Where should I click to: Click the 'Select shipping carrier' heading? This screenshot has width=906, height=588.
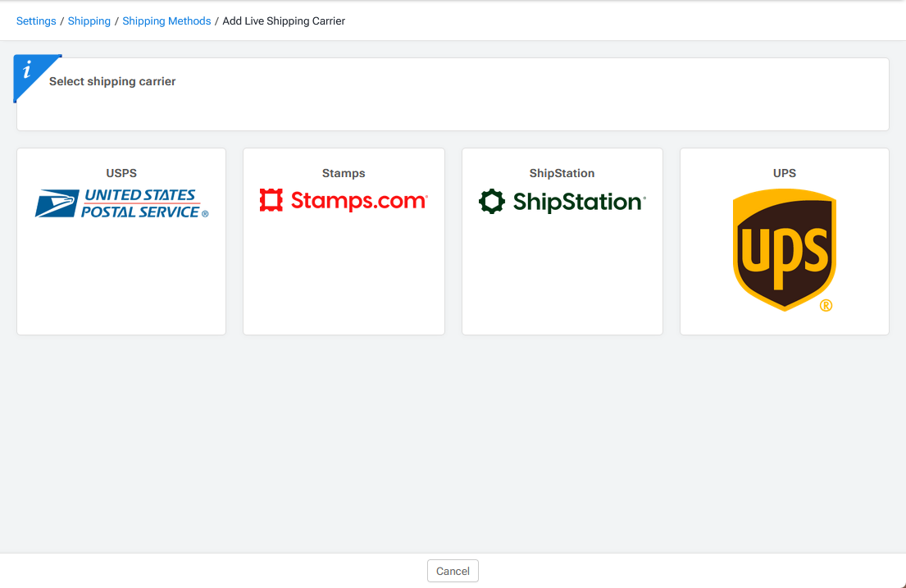[112, 81]
